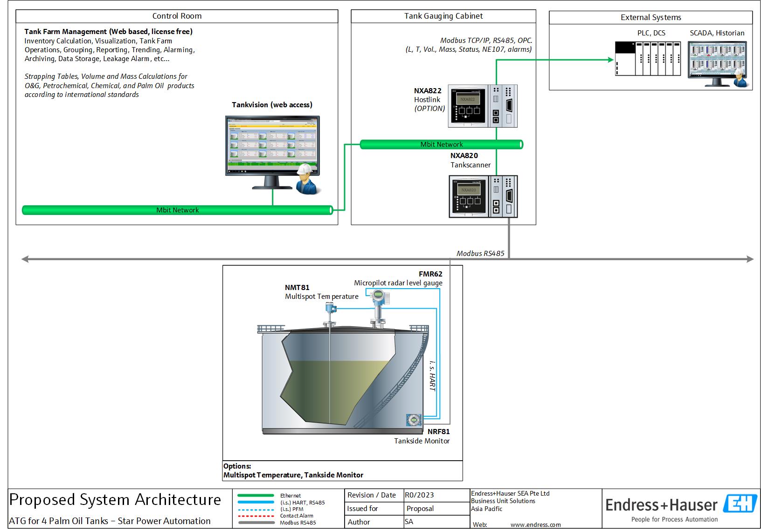The image size is (761, 532).
Task: Select the NXA822 Hostlink device image
Action: pyautogui.click(x=483, y=106)
